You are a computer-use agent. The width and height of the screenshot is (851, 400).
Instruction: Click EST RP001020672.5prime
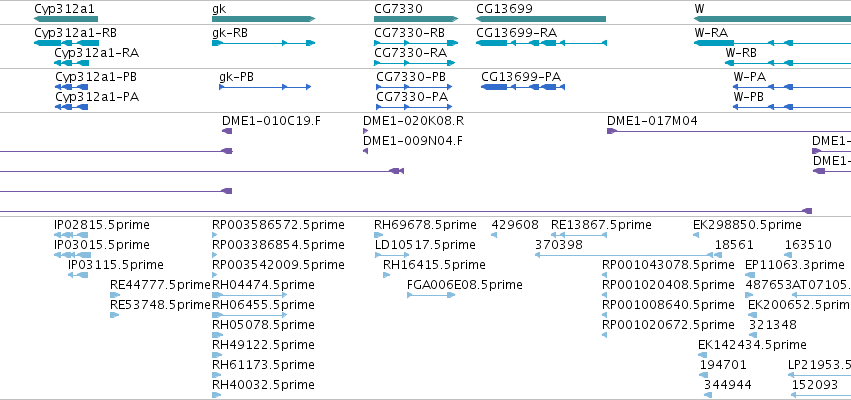[605, 335]
